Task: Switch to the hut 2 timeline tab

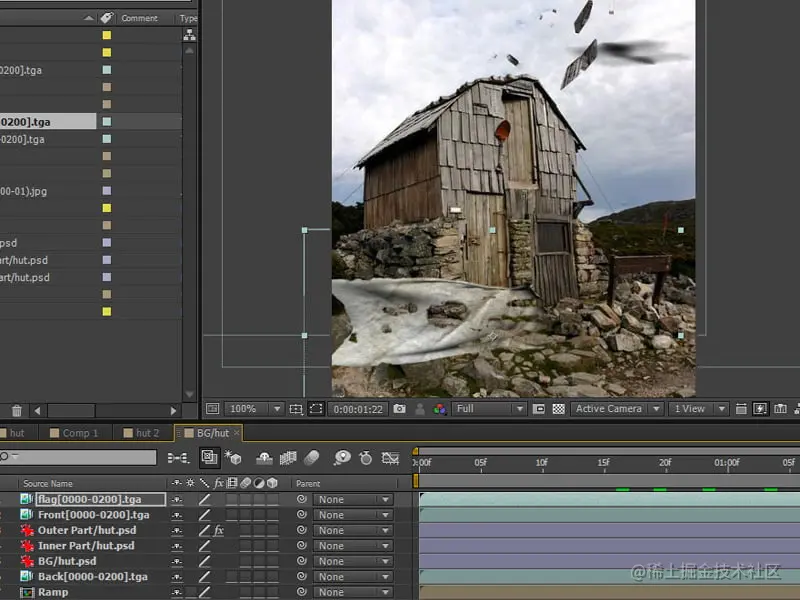Action: [147, 433]
